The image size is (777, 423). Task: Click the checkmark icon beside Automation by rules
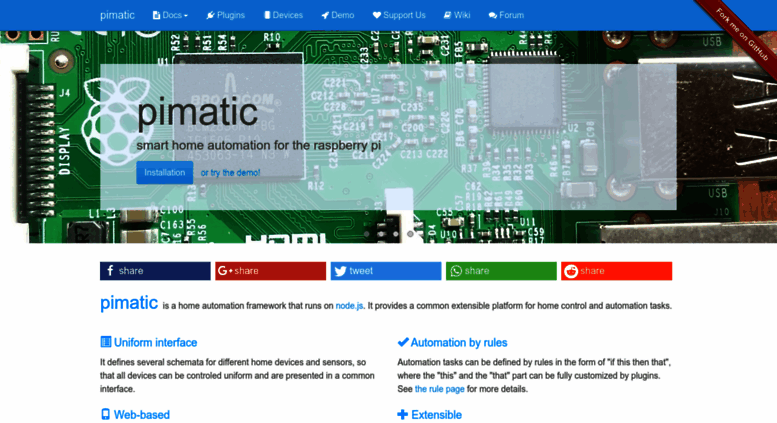tap(403, 342)
